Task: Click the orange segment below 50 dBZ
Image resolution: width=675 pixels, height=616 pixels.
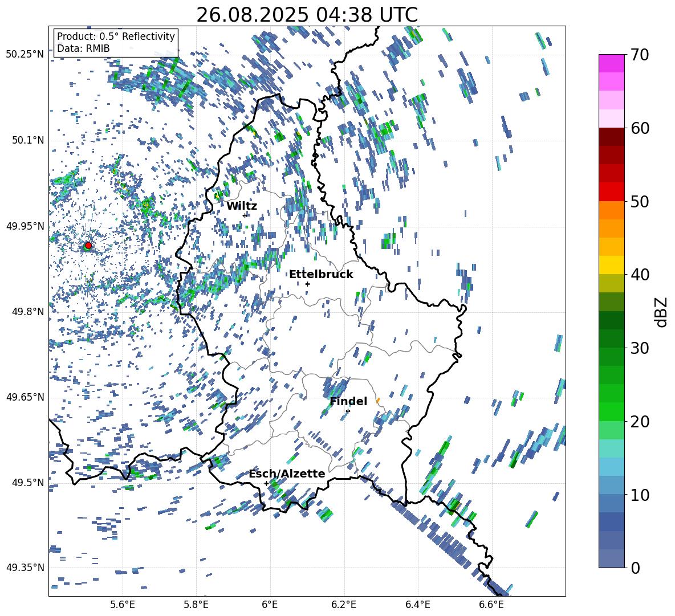Action: (x=611, y=210)
